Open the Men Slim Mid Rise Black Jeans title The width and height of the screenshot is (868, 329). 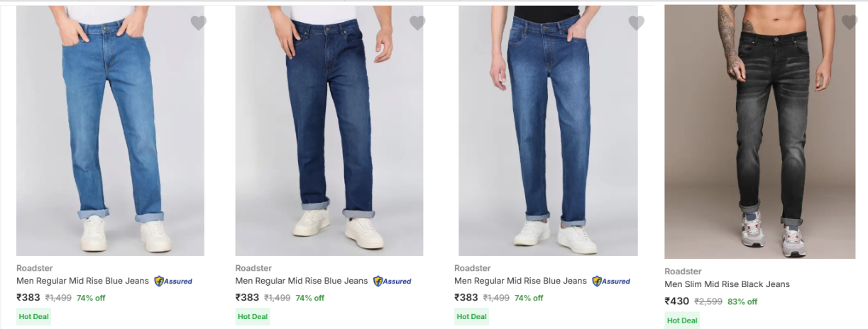coord(727,284)
